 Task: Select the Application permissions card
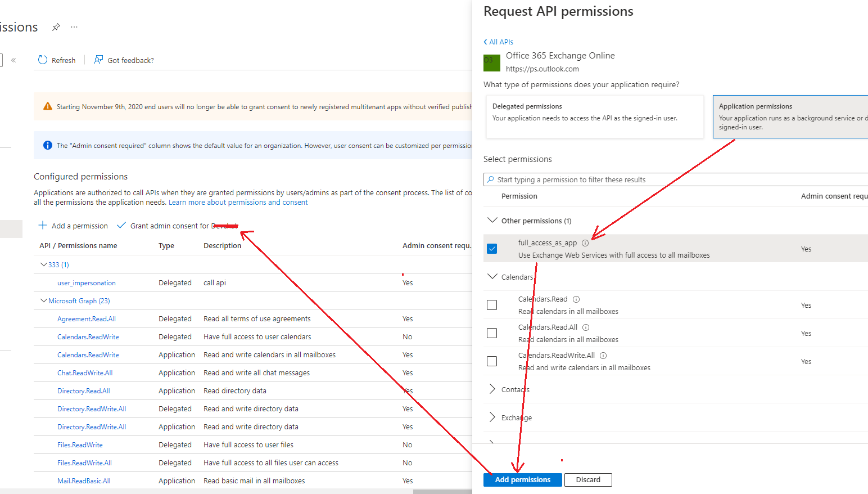coord(790,116)
